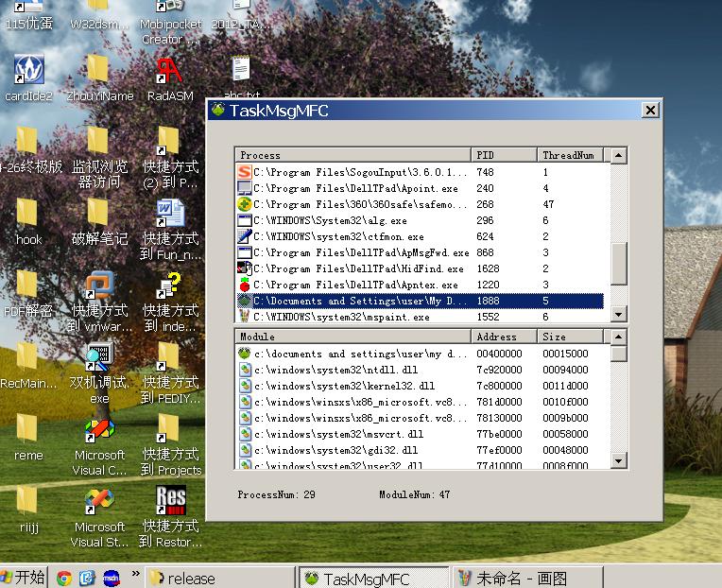Select the hook folder on desktop
The height and width of the screenshot is (588, 722).
(x=28, y=222)
